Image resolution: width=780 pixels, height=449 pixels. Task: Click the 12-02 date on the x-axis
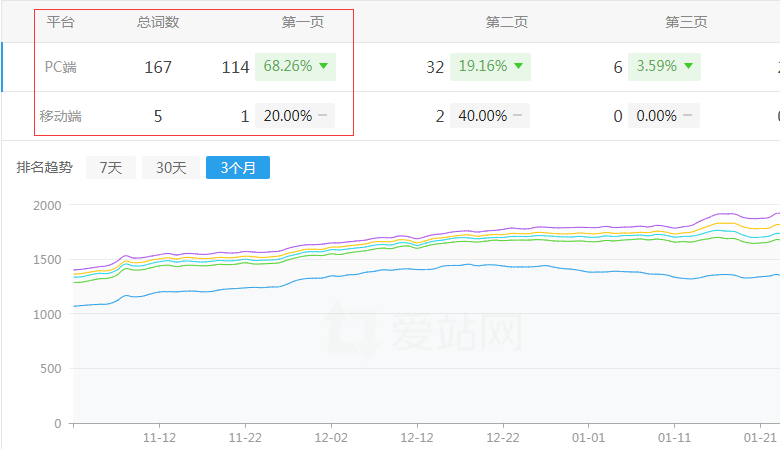pos(331,437)
